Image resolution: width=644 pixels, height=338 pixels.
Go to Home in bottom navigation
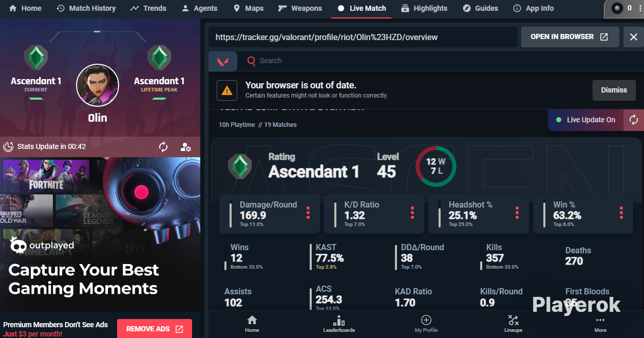click(252, 324)
